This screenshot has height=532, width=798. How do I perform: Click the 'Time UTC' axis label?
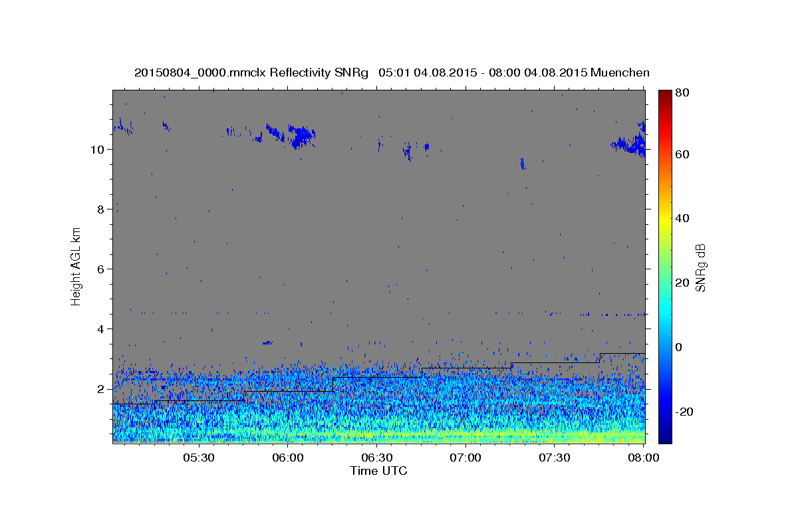point(378,471)
